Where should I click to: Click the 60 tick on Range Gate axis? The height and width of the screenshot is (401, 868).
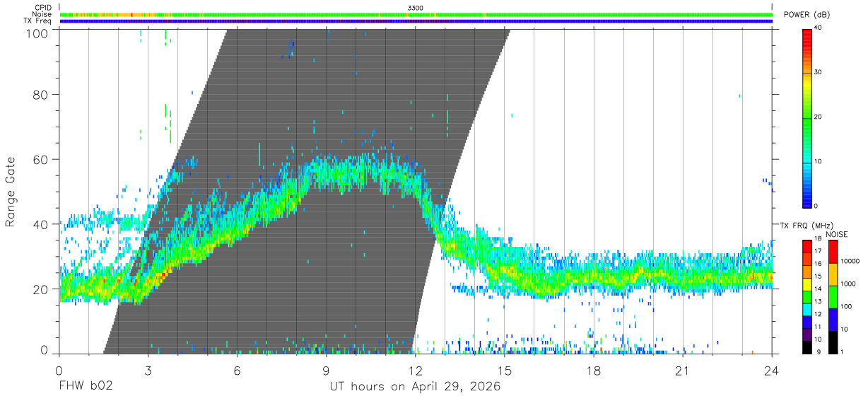point(40,160)
